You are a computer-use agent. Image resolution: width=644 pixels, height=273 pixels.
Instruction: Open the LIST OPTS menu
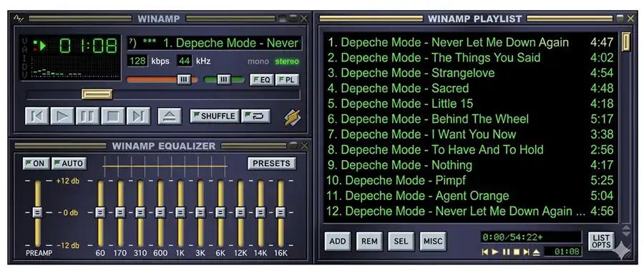pos(601,241)
